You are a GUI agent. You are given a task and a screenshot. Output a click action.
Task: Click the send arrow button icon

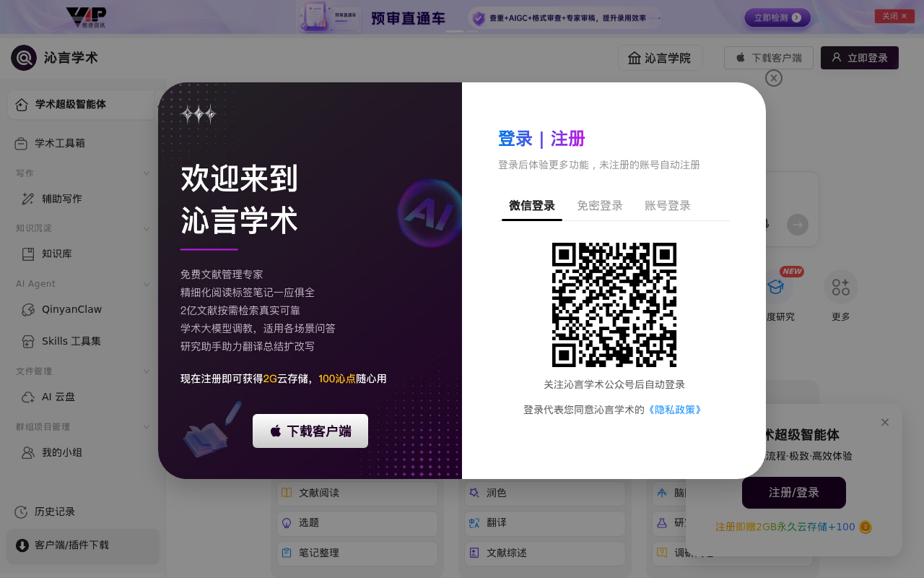(798, 225)
